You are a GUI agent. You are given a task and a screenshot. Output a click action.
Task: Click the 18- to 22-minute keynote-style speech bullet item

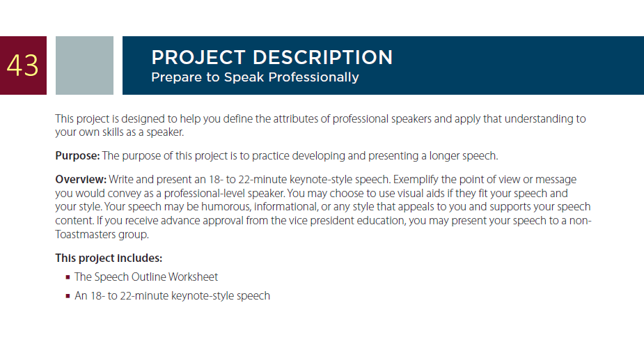coord(173,296)
